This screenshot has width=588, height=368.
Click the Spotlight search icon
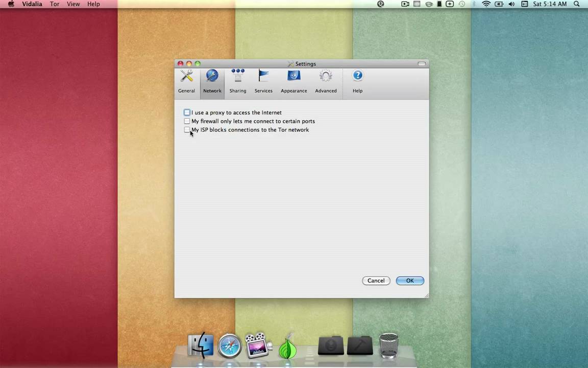click(576, 4)
